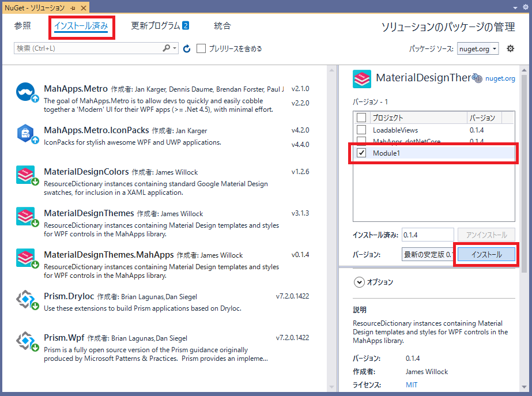The width and height of the screenshot is (532, 396).
Task: Click the detail pane package logo
Action: pyautogui.click(x=361, y=79)
